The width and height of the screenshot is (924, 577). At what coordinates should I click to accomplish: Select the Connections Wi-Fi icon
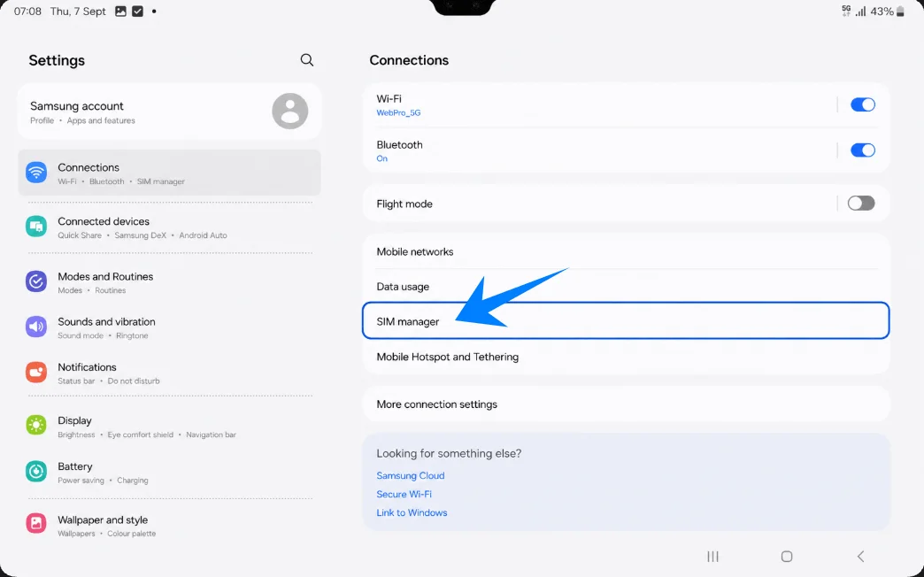click(36, 173)
